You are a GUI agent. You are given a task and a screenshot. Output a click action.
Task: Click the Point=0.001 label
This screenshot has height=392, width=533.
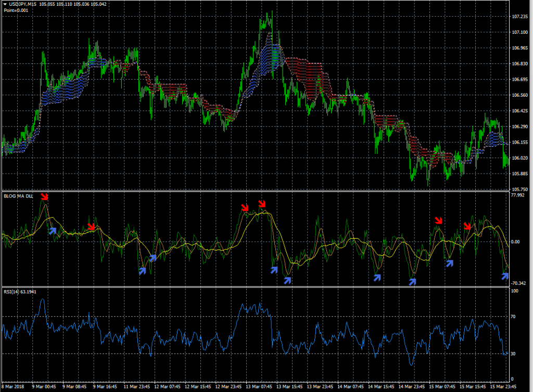(x=16, y=10)
